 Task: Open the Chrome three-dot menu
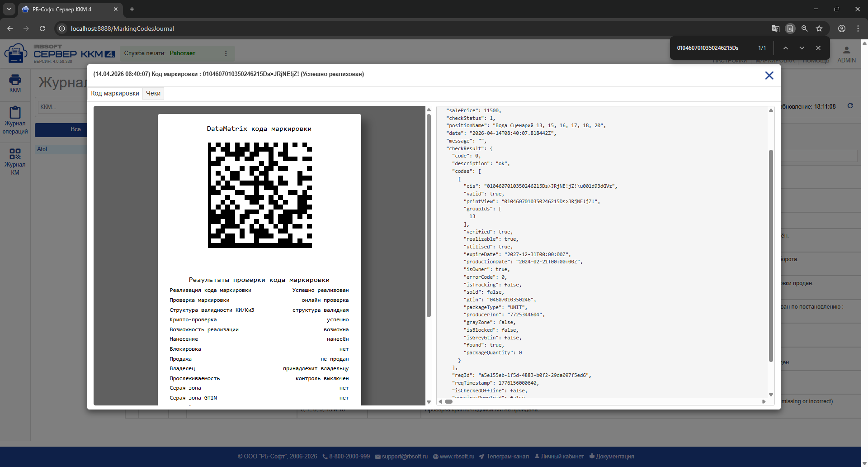[x=858, y=29]
